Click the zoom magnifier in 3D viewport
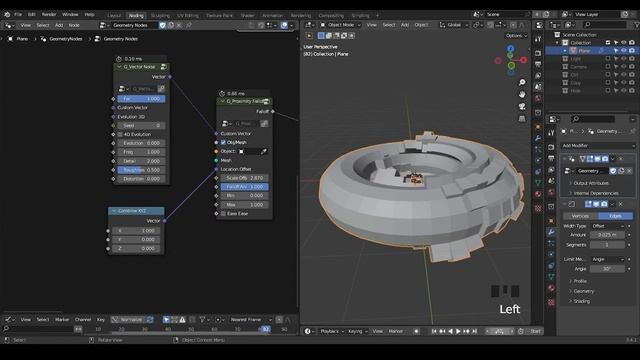This screenshot has width=640, height=360. [522, 82]
